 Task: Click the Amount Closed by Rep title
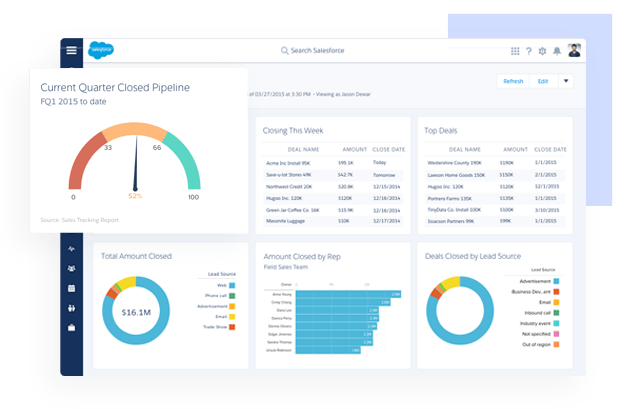302,256
